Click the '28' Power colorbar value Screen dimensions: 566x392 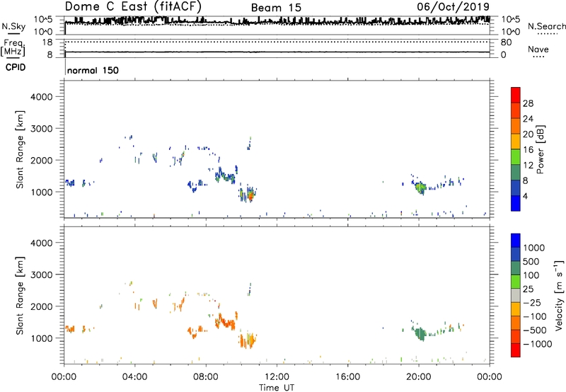(x=528, y=103)
